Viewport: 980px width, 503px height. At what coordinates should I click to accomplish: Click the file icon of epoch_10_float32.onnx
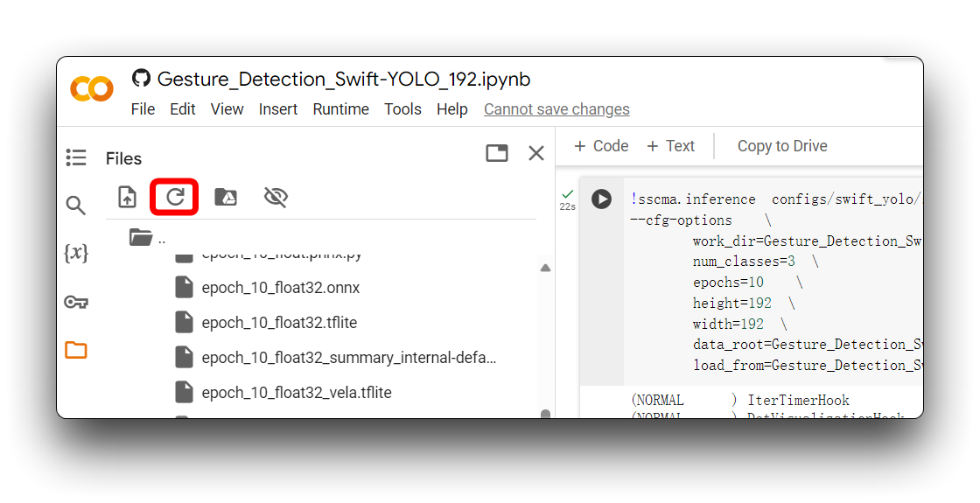tap(184, 288)
